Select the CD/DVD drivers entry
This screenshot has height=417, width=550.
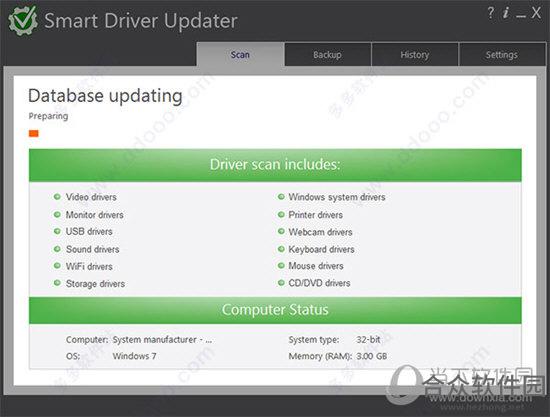[x=319, y=283]
